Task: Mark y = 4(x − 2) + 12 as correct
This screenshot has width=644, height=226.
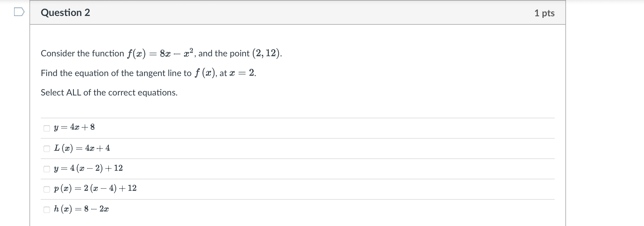Action: pyautogui.click(x=46, y=168)
